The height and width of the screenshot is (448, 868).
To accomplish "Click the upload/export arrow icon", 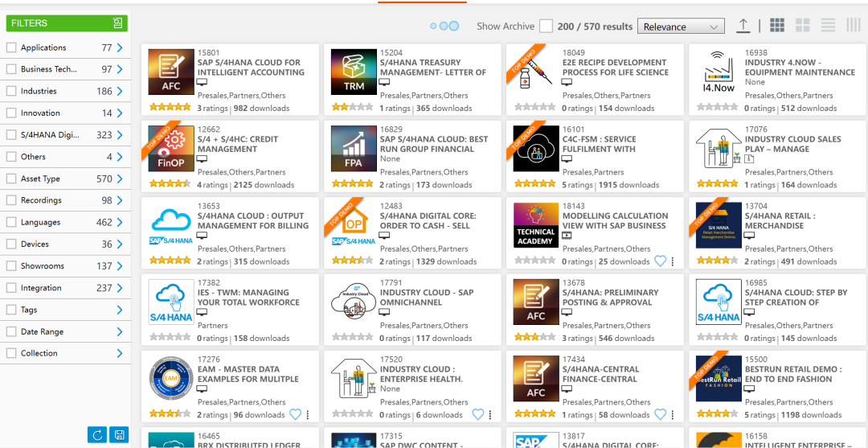I will pyautogui.click(x=743, y=26).
